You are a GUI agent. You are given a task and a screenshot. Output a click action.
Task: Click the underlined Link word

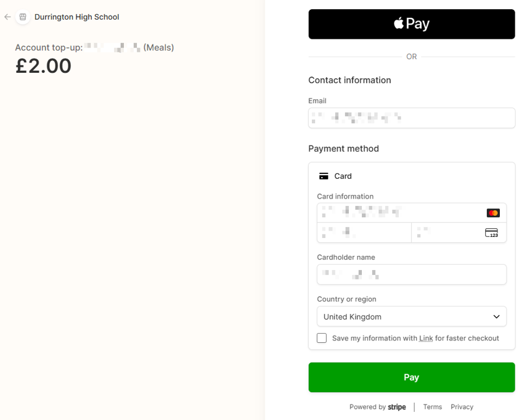point(426,339)
